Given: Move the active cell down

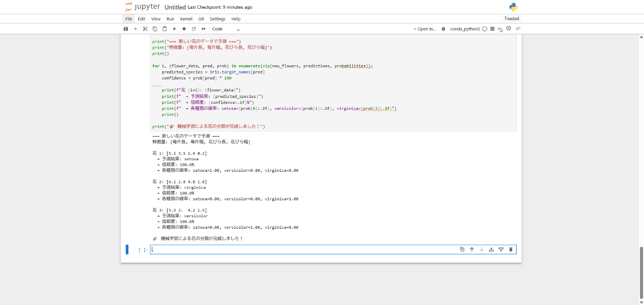Looking at the screenshot, I should [x=482, y=249].
